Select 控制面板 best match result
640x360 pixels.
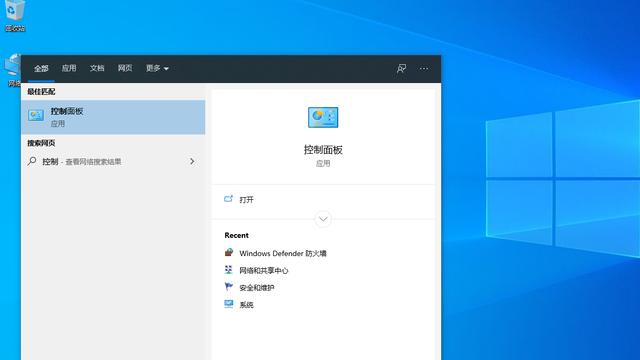tap(113, 117)
